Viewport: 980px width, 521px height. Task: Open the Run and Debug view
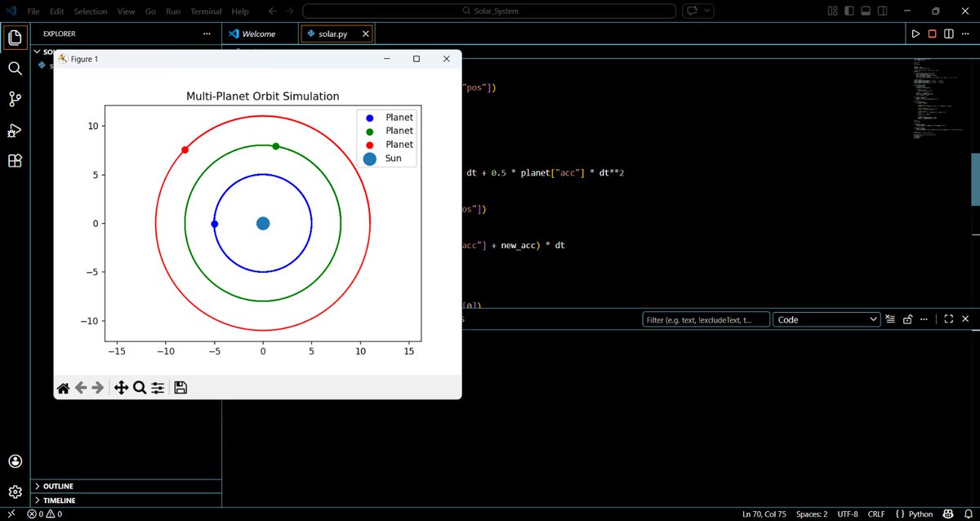click(x=15, y=131)
